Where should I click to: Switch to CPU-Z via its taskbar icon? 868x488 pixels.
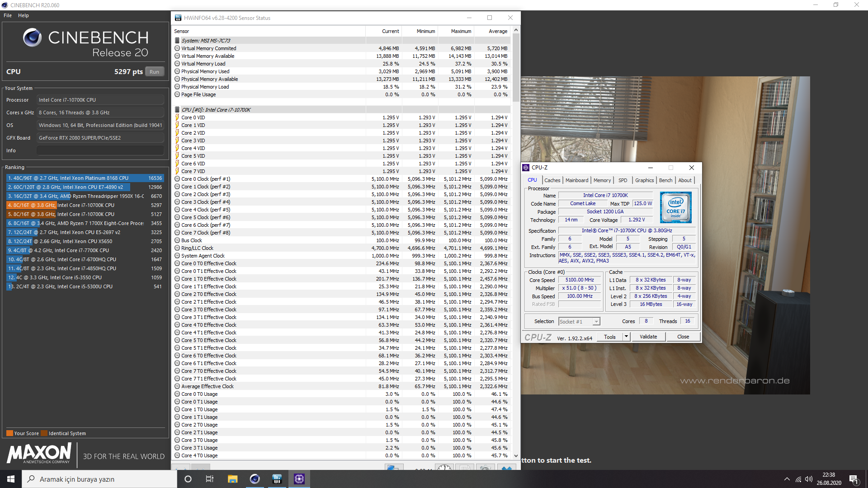tap(299, 479)
